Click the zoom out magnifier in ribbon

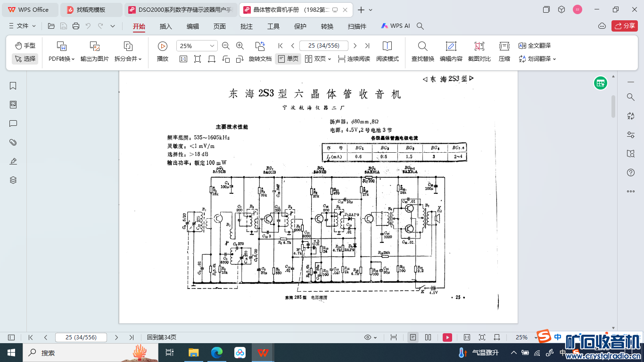(x=226, y=46)
